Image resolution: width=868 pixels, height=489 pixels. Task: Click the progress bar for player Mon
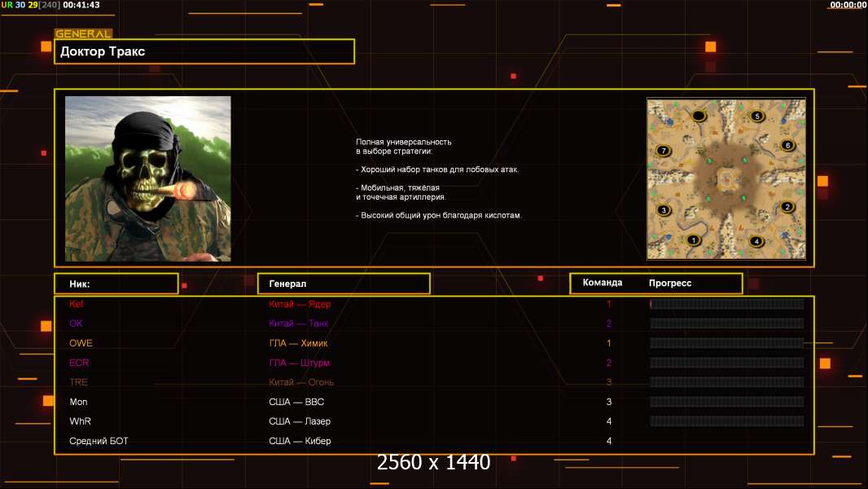pos(726,402)
